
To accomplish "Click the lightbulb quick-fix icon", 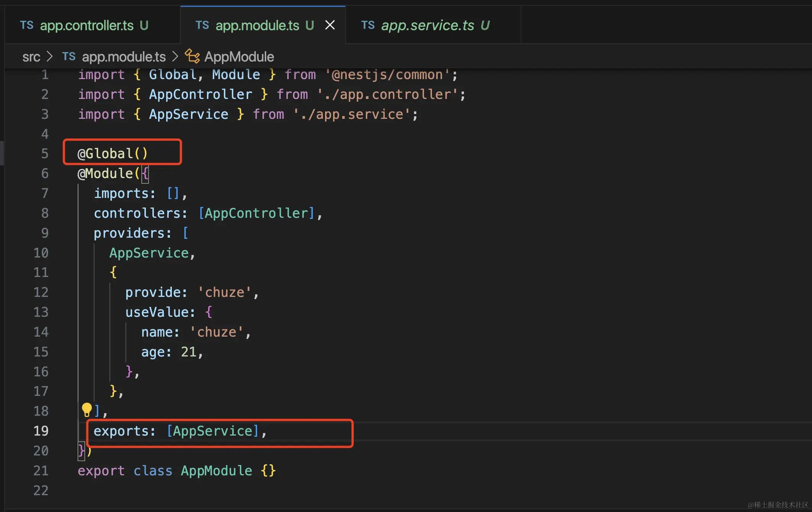I will click(x=87, y=410).
